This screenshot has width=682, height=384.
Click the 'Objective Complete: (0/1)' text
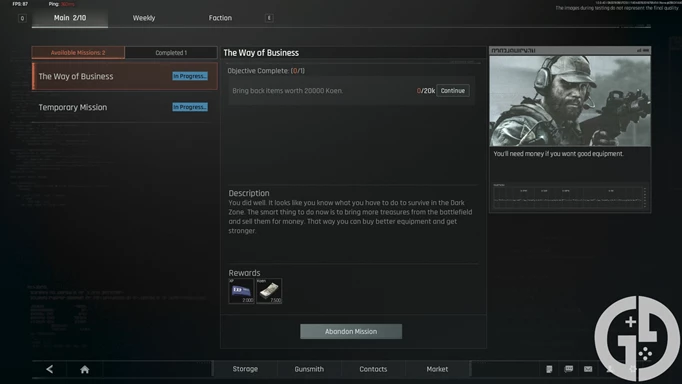pos(266,70)
